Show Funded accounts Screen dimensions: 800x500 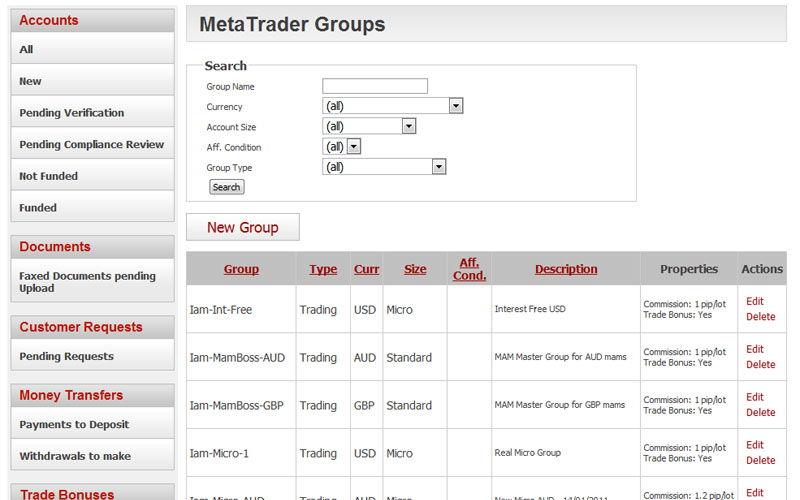[92, 207]
